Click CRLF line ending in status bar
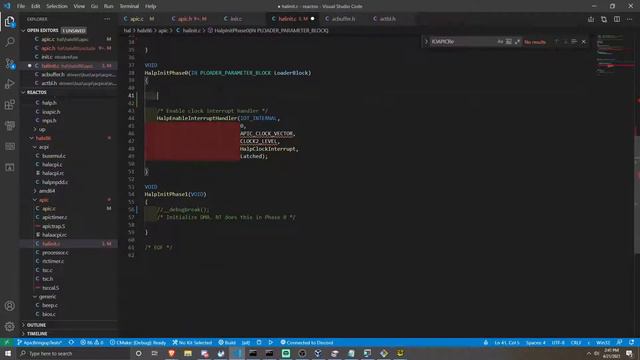 [x=576, y=342]
